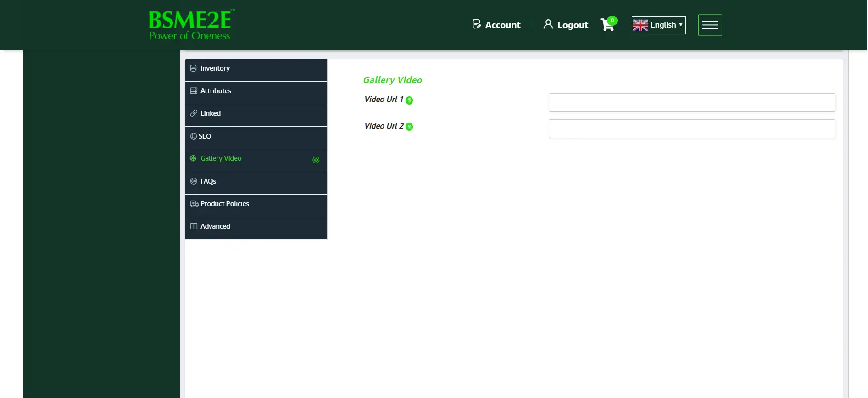The width and height of the screenshot is (868, 398).
Task: Click the Advanced grid icon
Action: [x=194, y=226]
